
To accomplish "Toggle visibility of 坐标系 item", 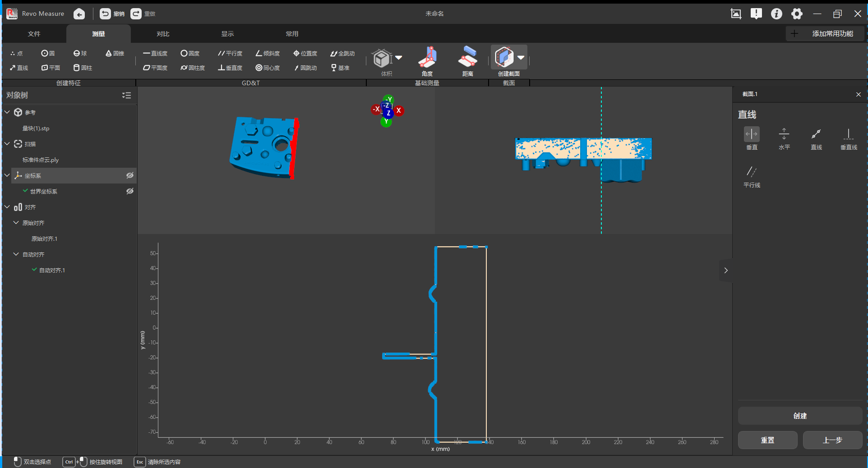I will tap(130, 175).
